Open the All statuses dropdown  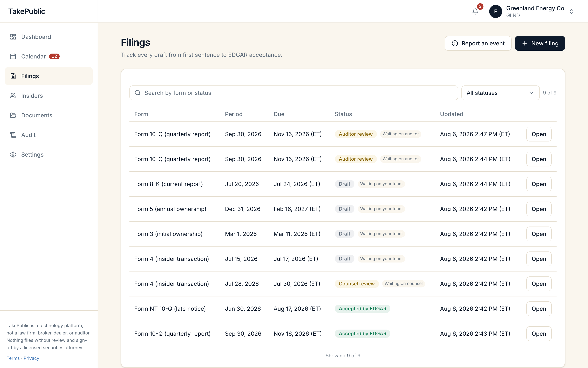[500, 93]
